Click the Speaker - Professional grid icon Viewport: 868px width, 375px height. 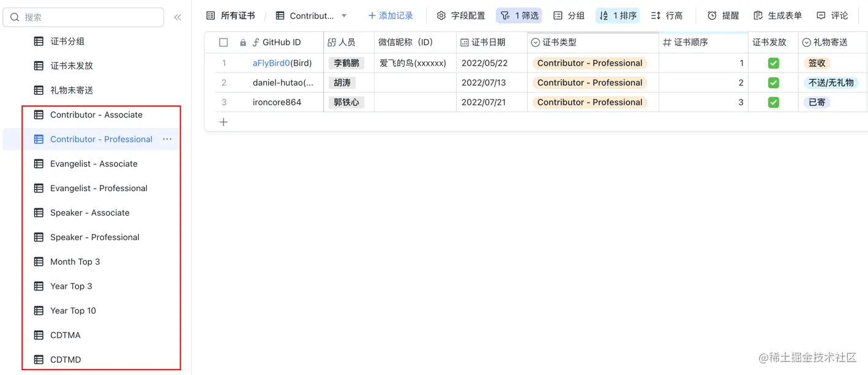coord(39,237)
